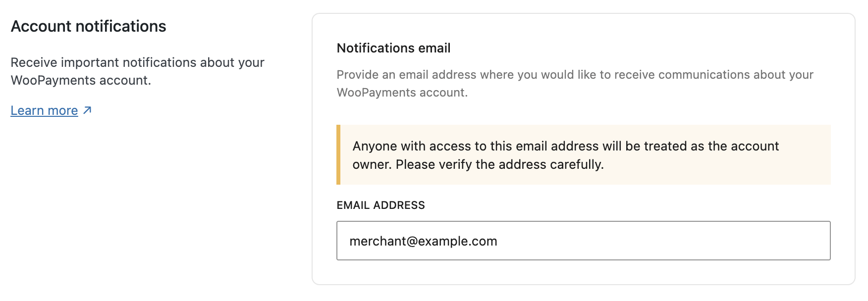Focus the Email Address input field
The height and width of the screenshot is (301, 868).
(x=583, y=241)
